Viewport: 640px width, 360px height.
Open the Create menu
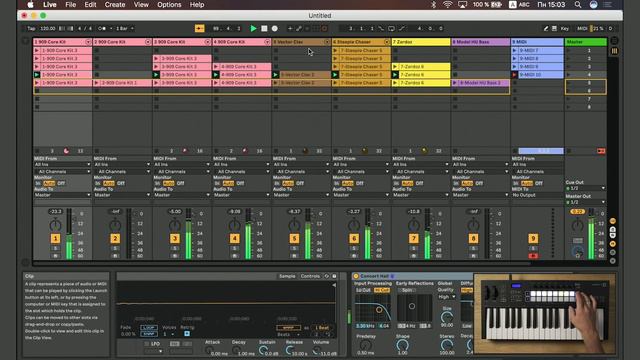pyautogui.click(x=115, y=5)
